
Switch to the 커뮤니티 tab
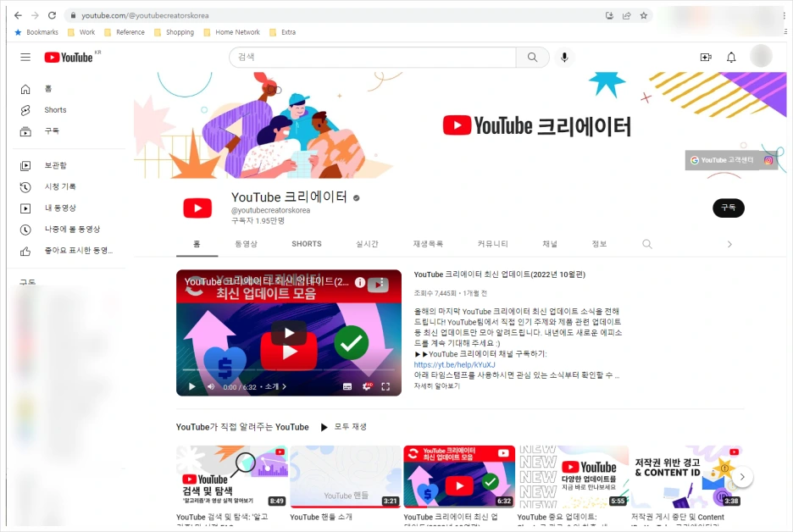pyautogui.click(x=492, y=244)
